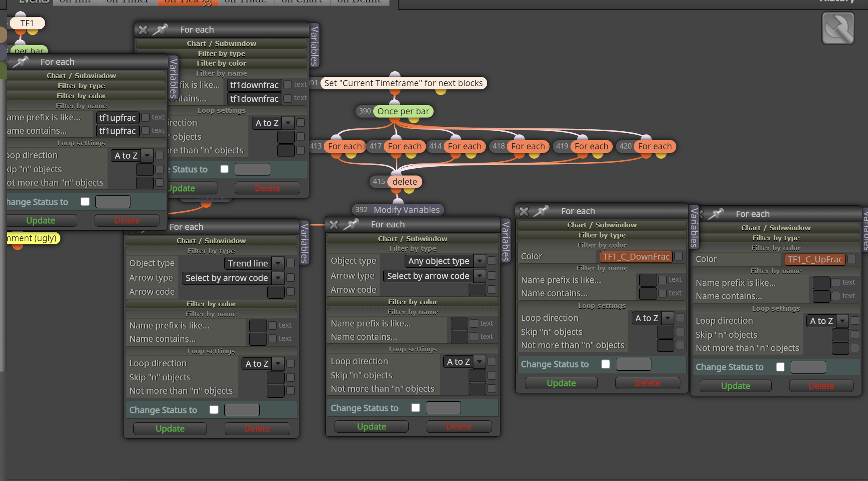Pin the TF1_C_DownFrac For each panel
Viewport: 868px width, 481px height.
tap(541, 211)
